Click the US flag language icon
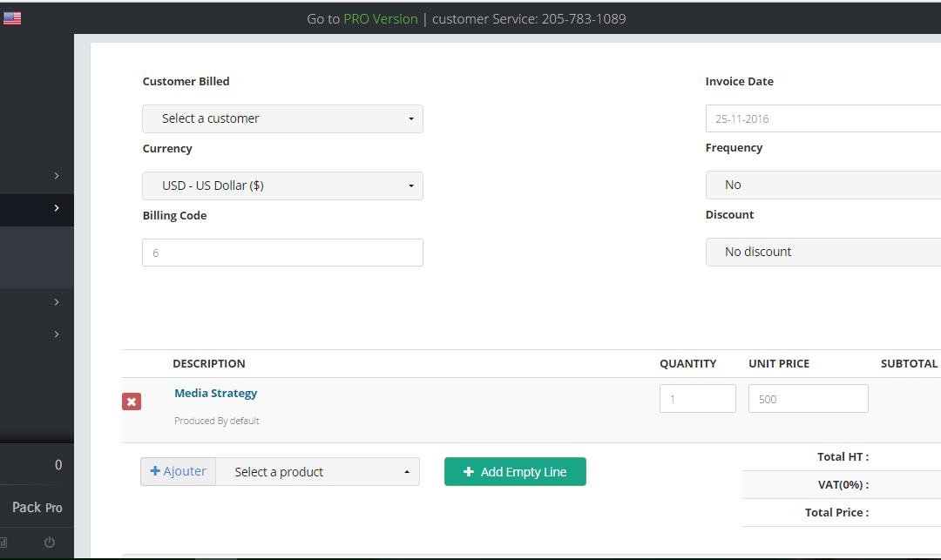941x560 pixels. click(12, 18)
